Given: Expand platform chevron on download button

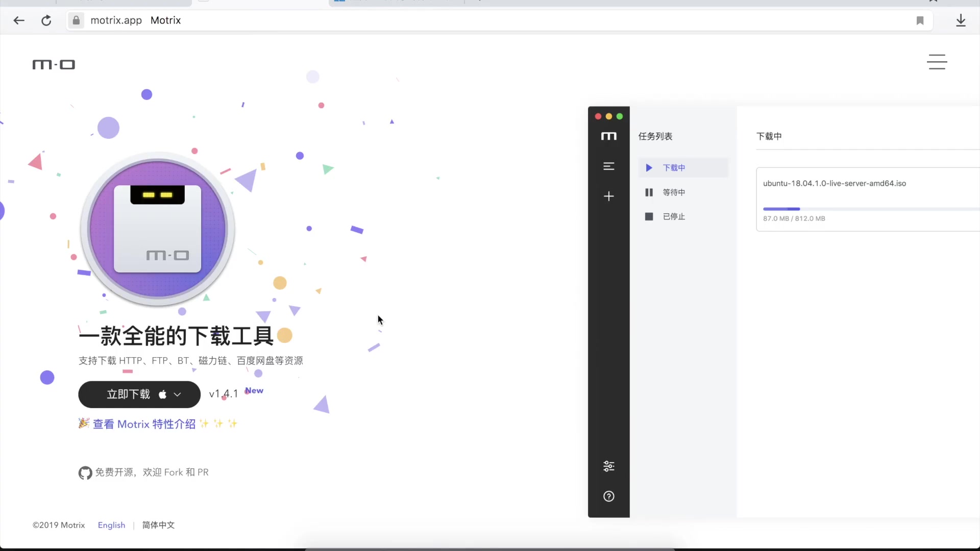Looking at the screenshot, I should click(x=177, y=394).
